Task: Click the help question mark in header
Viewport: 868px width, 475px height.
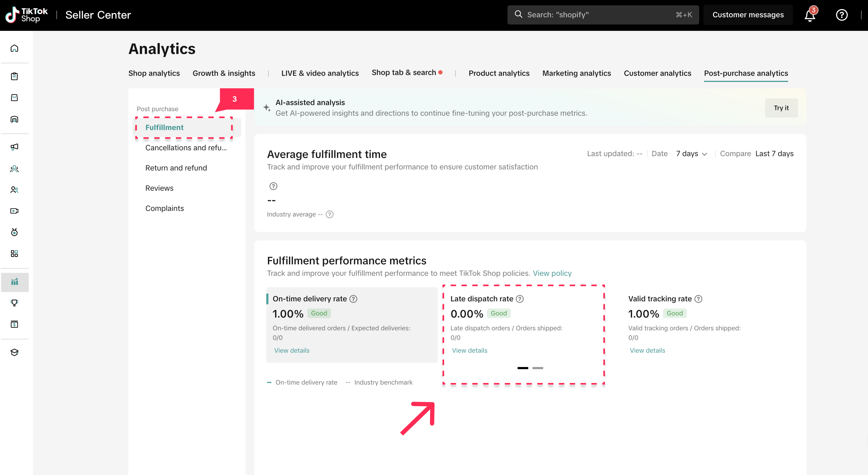Action: [x=841, y=15]
